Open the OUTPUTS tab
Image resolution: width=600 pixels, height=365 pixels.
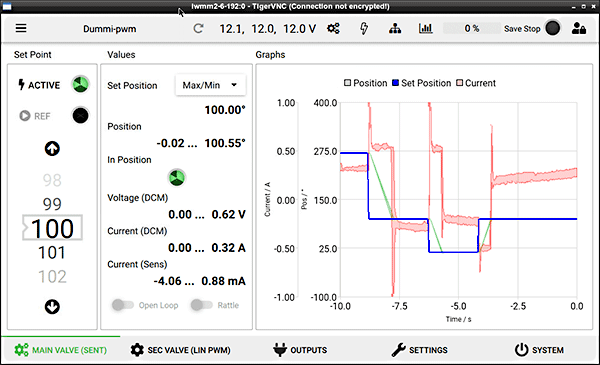[x=300, y=350]
